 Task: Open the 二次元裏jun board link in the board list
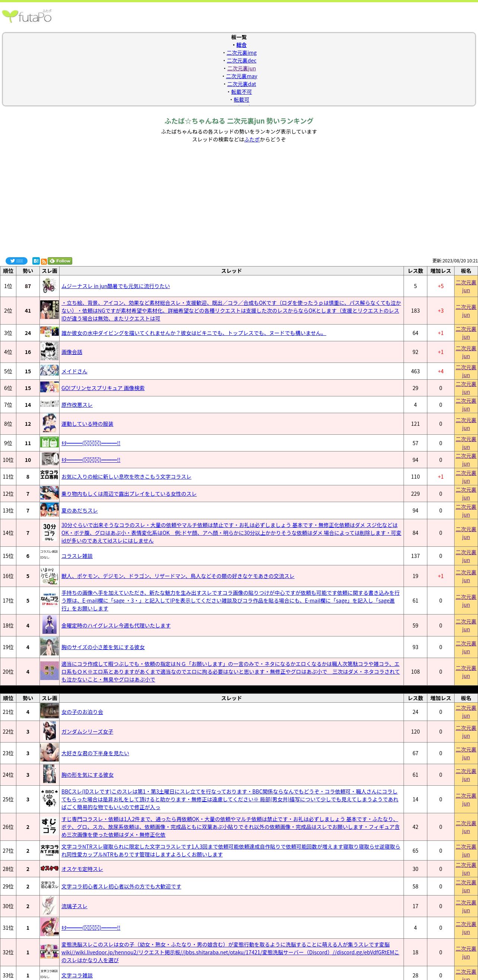click(x=242, y=68)
